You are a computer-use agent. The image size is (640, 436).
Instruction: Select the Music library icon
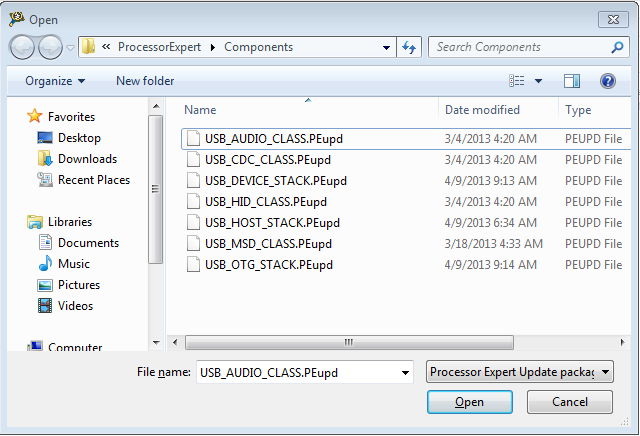pos(45,264)
